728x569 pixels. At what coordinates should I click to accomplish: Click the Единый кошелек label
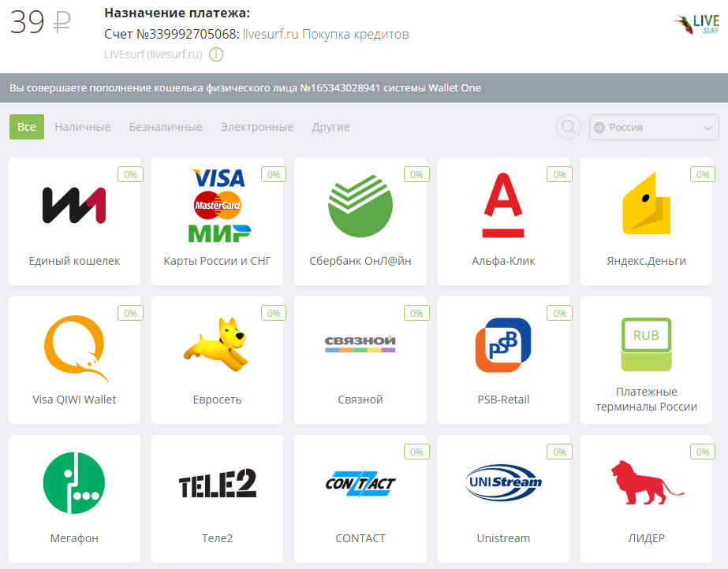(x=74, y=261)
